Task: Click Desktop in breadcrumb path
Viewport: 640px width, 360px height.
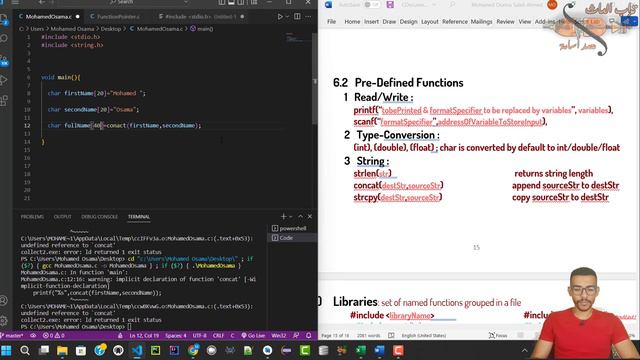Action: tap(111, 29)
